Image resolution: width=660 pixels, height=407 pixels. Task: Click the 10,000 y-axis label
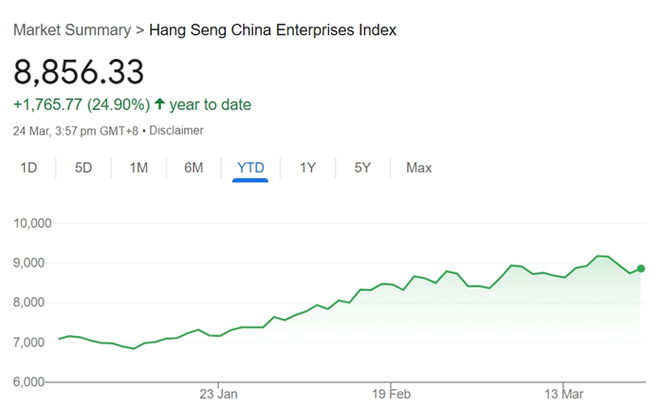(32, 223)
